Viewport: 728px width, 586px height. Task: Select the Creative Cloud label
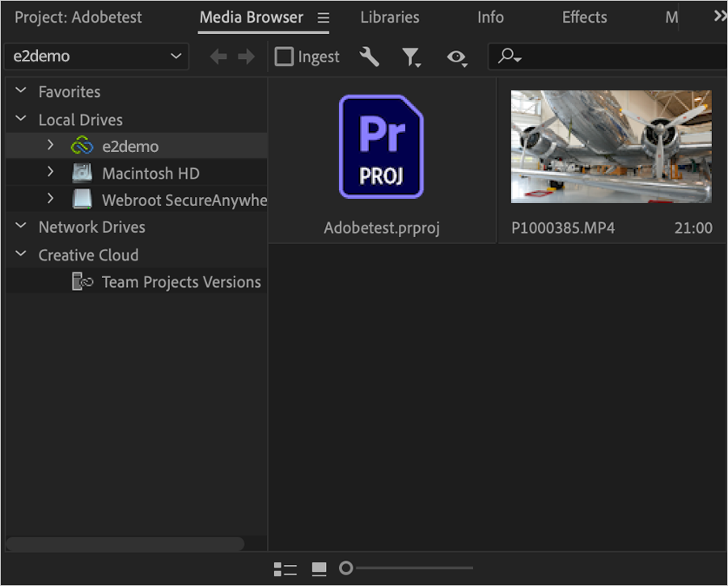coord(88,255)
